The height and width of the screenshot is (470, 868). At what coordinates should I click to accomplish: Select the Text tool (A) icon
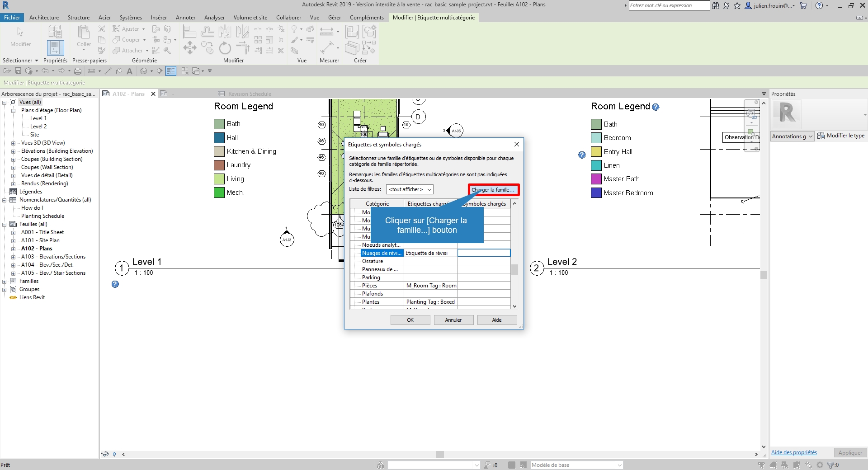130,71
